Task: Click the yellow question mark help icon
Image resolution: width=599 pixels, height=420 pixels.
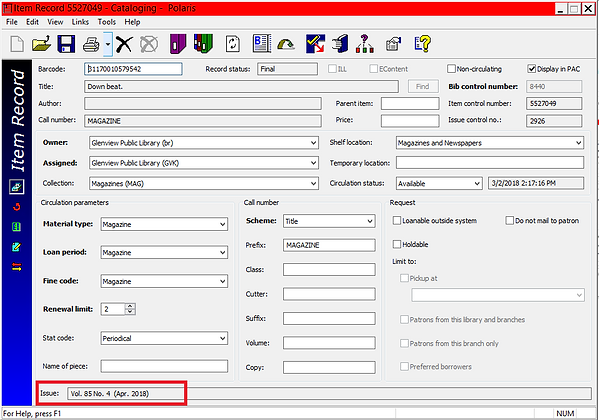Action: pyautogui.click(x=423, y=44)
